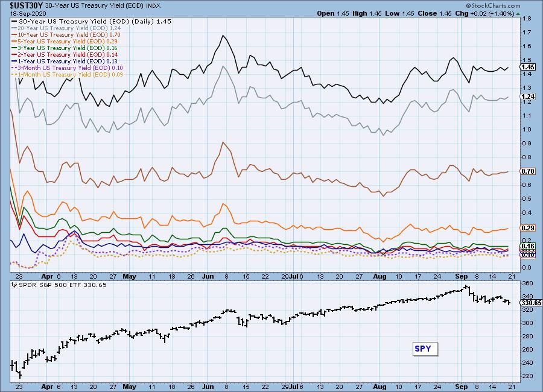Image resolution: width=543 pixels, height=392 pixels.
Task: Click the 360 level on SPY axis
Action: pyautogui.click(x=528, y=283)
